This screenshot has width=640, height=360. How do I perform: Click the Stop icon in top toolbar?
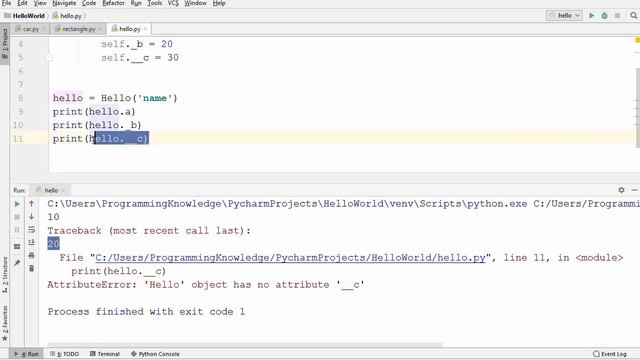618,16
